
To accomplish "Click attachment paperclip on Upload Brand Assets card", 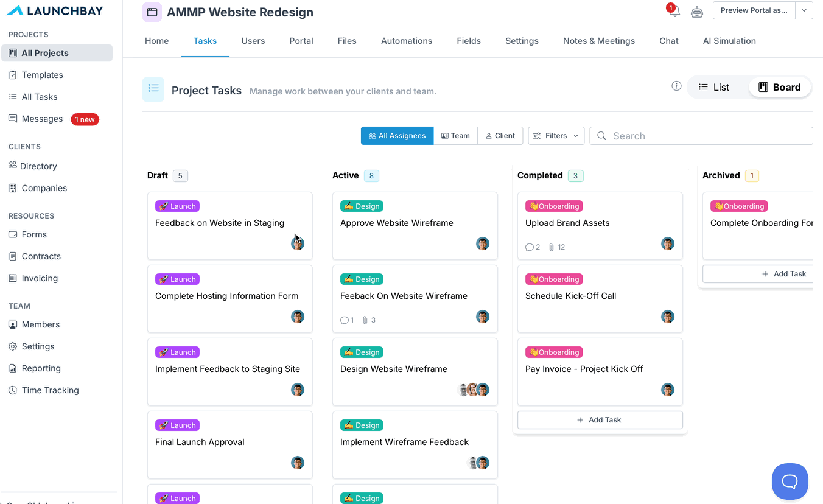I will pyautogui.click(x=552, y=247).
